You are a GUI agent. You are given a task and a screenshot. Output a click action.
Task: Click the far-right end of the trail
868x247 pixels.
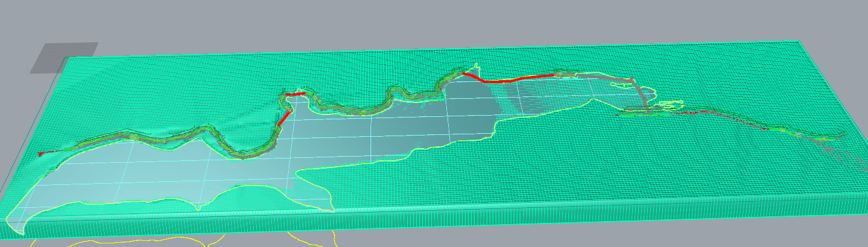click(x=847, y=133)
